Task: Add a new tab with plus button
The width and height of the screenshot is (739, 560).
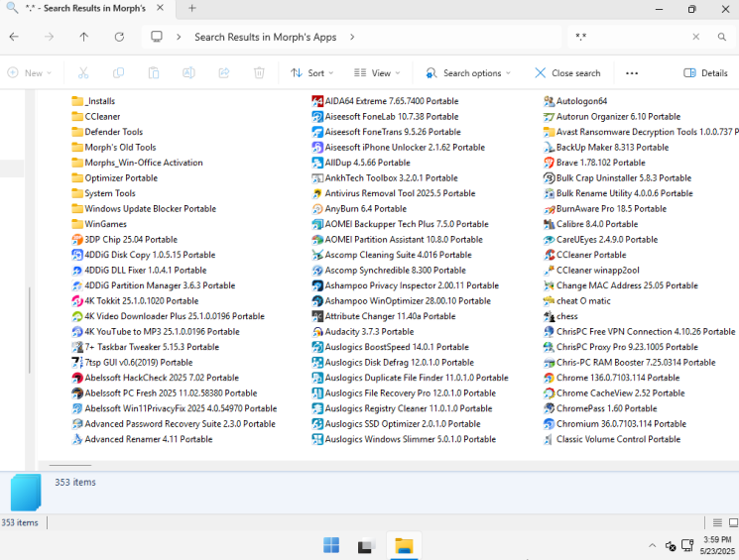Action: [x=191, y=9]
